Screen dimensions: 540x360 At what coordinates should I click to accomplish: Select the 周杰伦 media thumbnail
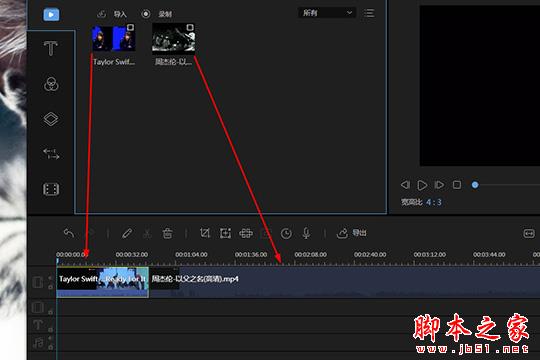click(174, 39)
